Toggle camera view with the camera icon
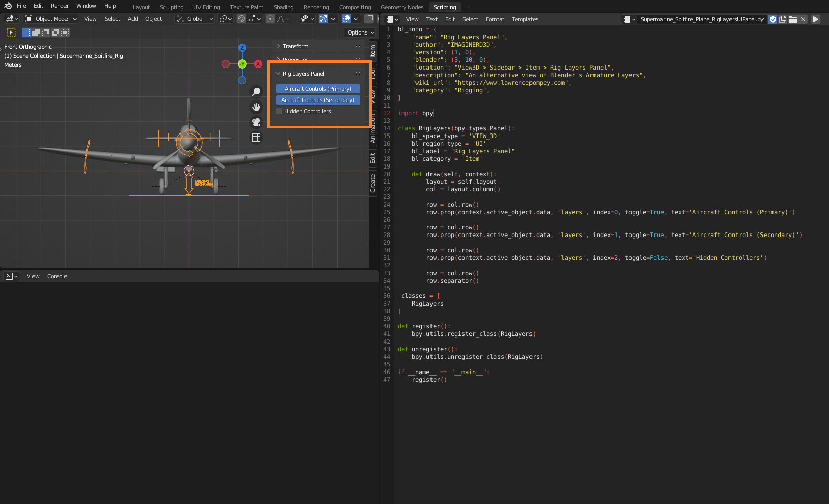Viewport: 829px width, 504px height. click(256, 122)
